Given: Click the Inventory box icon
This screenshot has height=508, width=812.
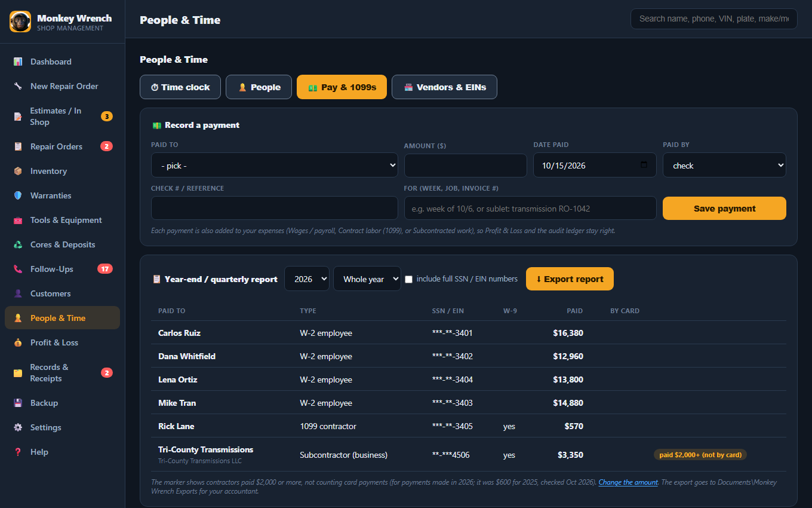Looking at the screenshot, I should coord(18,171).
